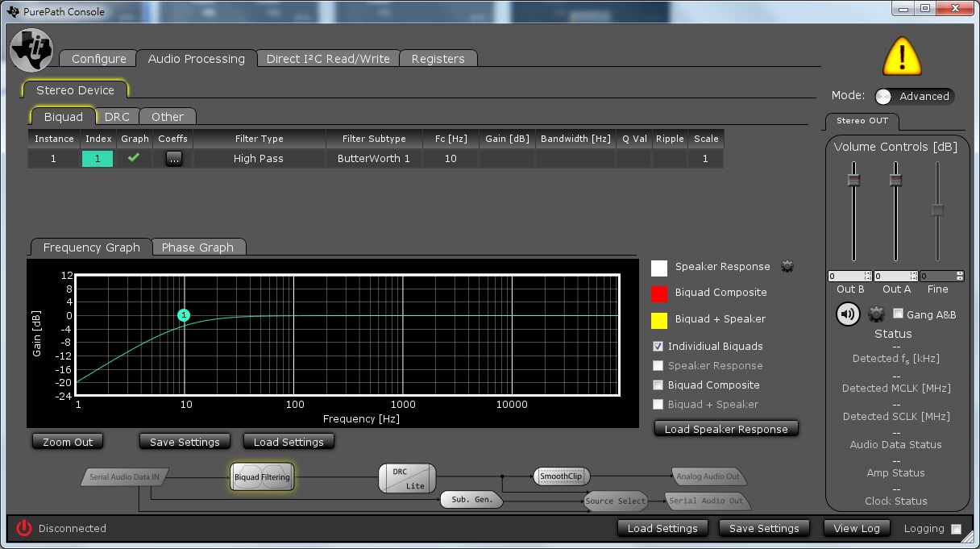This screenshot has height=549, width=980.
Task: Select the DRC Lite block
Action: pyautogui.click(x=407, y=478)
